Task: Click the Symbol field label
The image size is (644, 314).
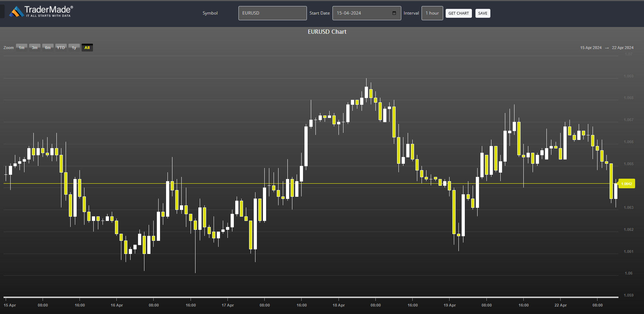Action: click(x=210, y=13)
